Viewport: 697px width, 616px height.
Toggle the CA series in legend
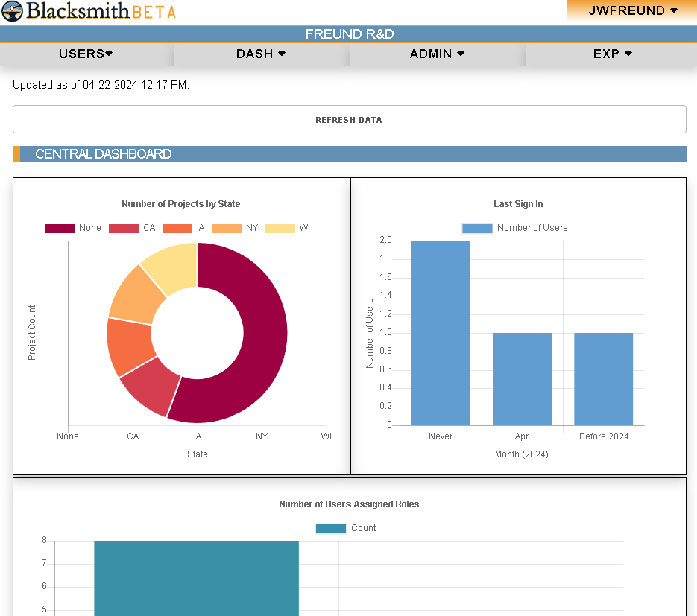(x=124, y=228)
